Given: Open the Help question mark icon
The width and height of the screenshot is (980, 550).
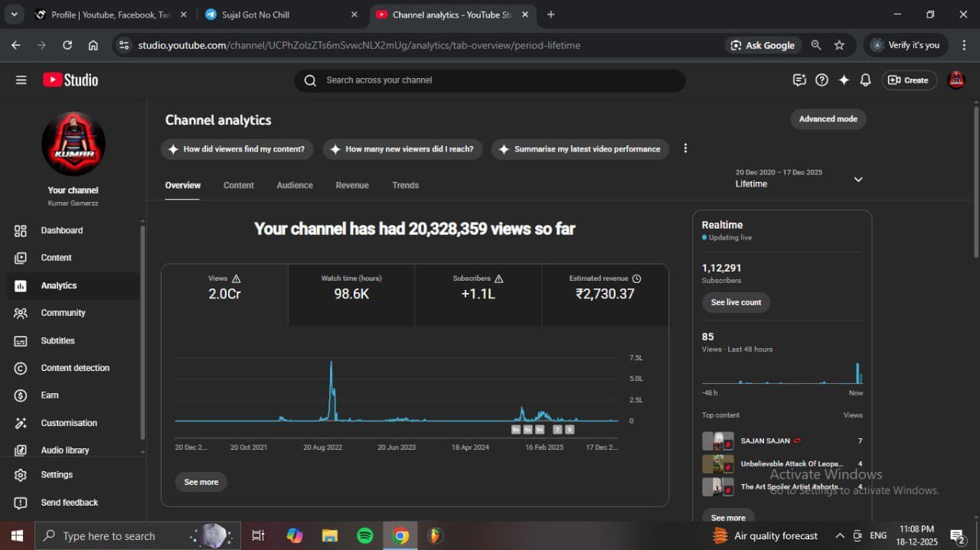Looking at the screenshot, I should pyautogui.click(x=822, y=80).
